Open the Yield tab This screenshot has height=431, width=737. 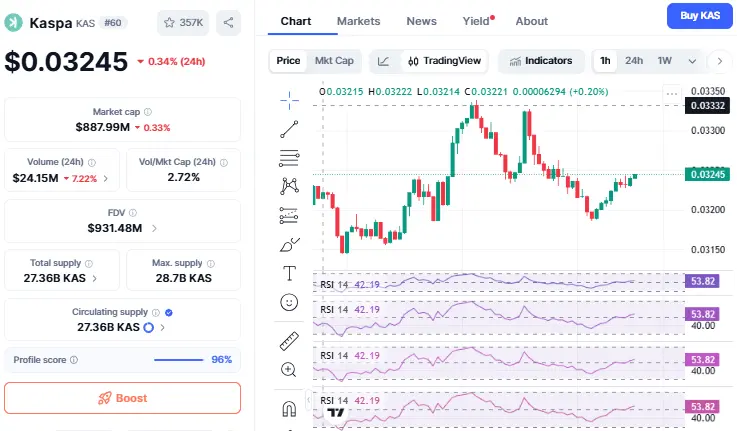[478, 22]
